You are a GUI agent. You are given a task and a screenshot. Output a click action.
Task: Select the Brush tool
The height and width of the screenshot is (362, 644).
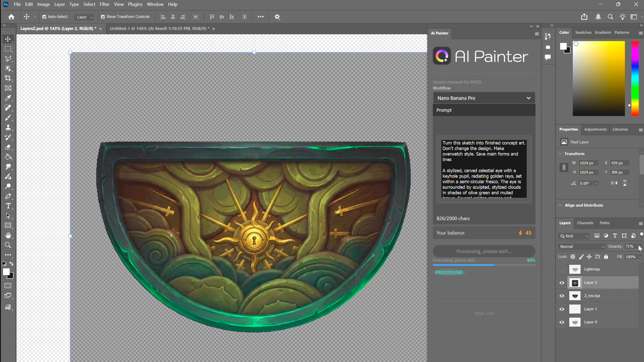[x=8, y=117]
